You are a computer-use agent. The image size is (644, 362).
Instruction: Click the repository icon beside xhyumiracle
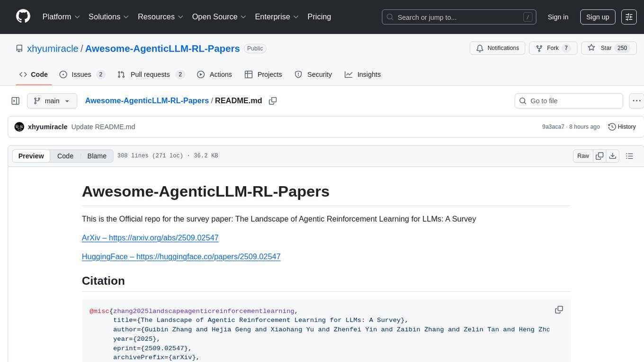(x=19, y=48)
